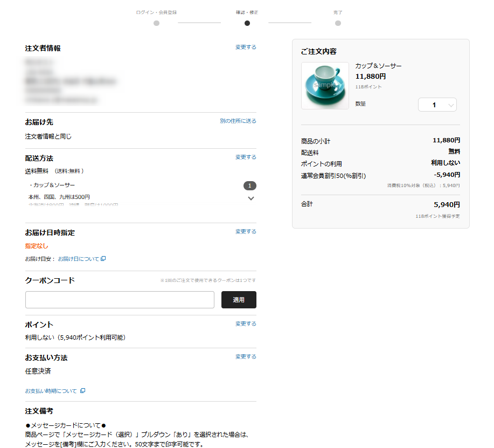Go to ログイン・会員登録 step dot
The height and width of the screenshot is (448, 494).
coord(156,23)
